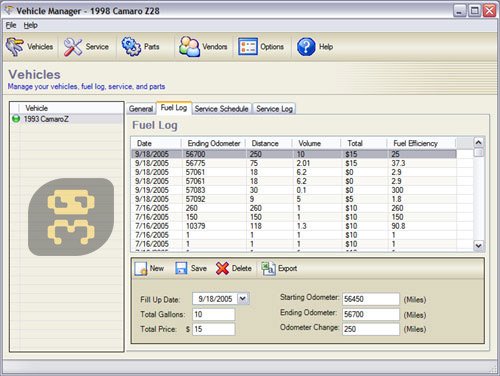Click the Save floppy disk icon
Viewport: 500px width, 376px height.
(181, 268)
